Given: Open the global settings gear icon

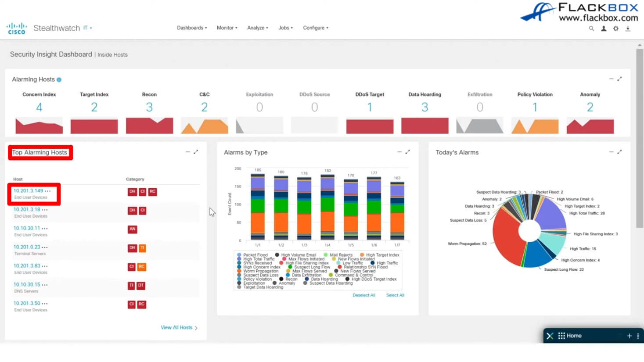Looking at the screenshot, I should coord(616,29).
